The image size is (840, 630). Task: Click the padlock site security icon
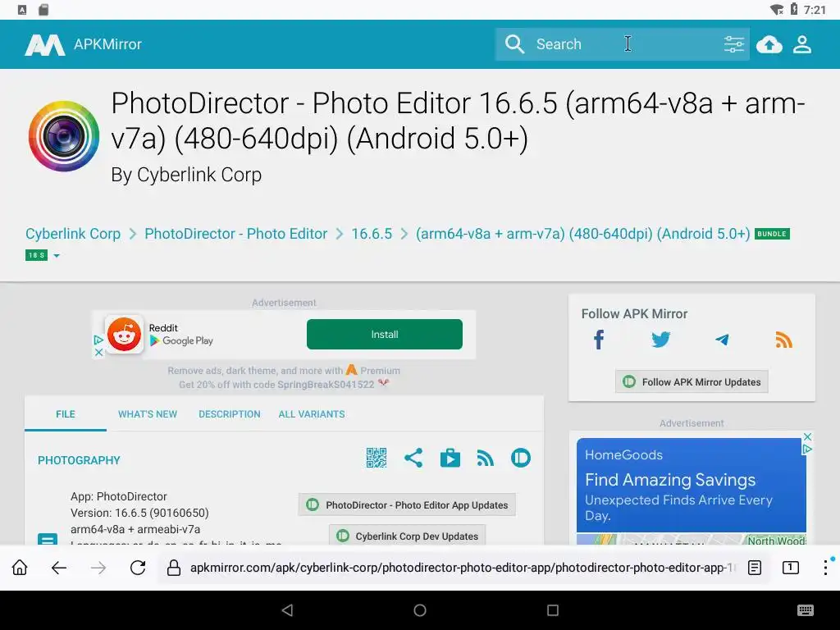[174, 568]
